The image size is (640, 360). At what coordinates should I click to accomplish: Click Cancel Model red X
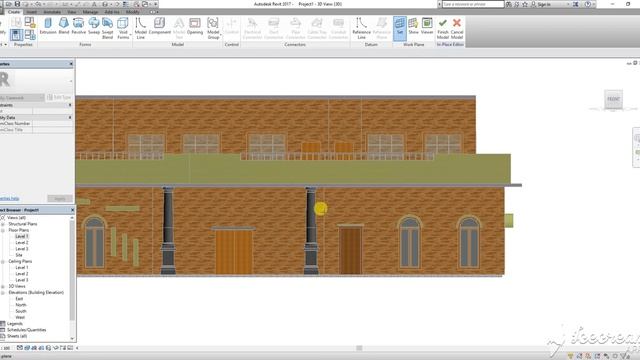click(457, 28)
